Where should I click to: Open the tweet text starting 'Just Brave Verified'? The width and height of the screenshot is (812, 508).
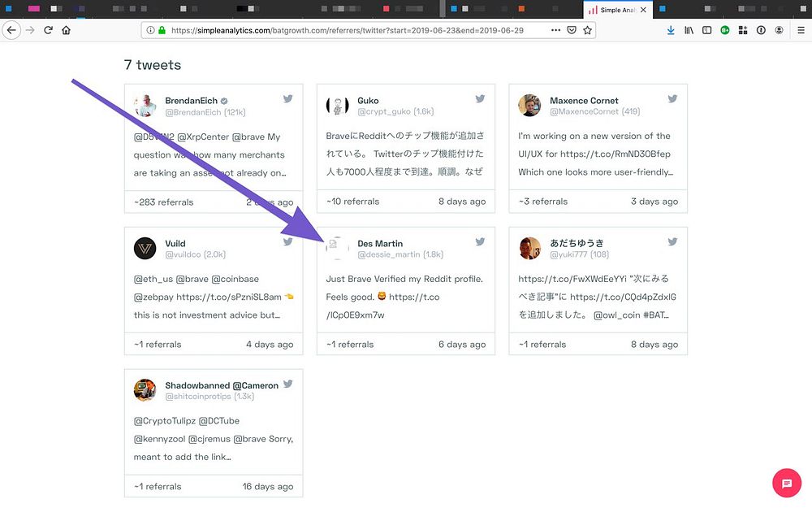coord(404,297)
